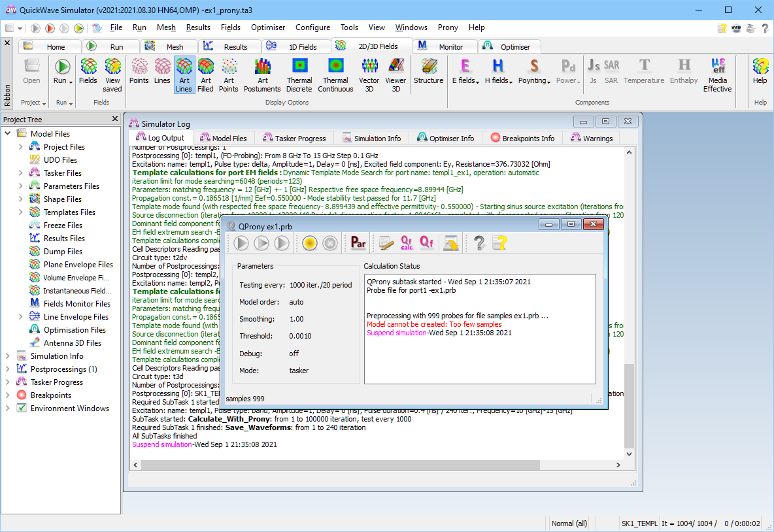This screenshot has height=532, width=774.
Task: Click the plain Qf icon in QProny
Action: (x=427, y=243)
